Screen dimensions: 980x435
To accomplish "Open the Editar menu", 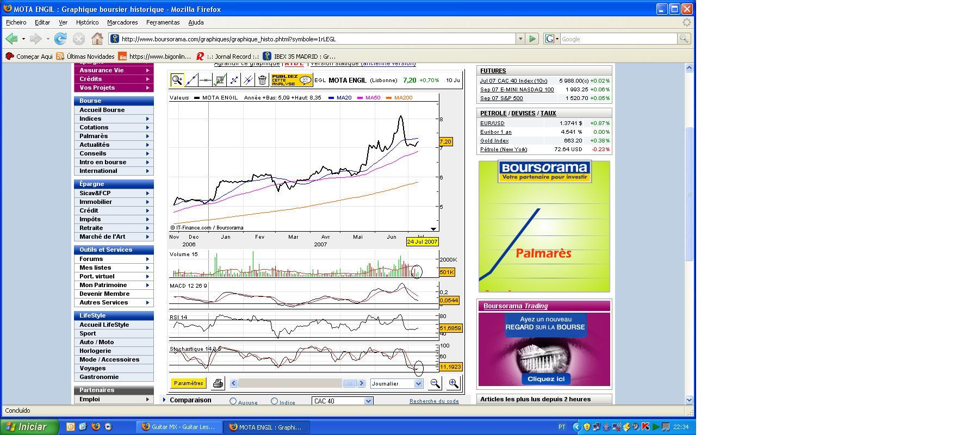I will [x=42, y=22].
